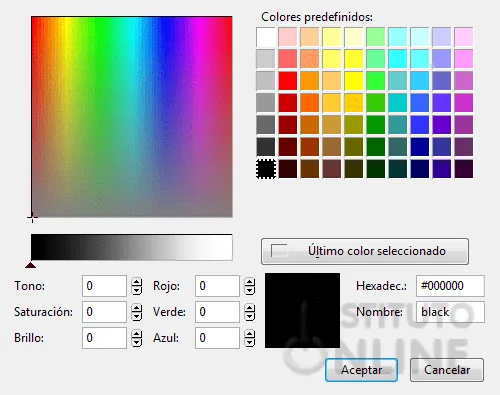Viewport: 500px width, 395px height.
Task: Click the Nombre field showing black
Action: point(450,312)
